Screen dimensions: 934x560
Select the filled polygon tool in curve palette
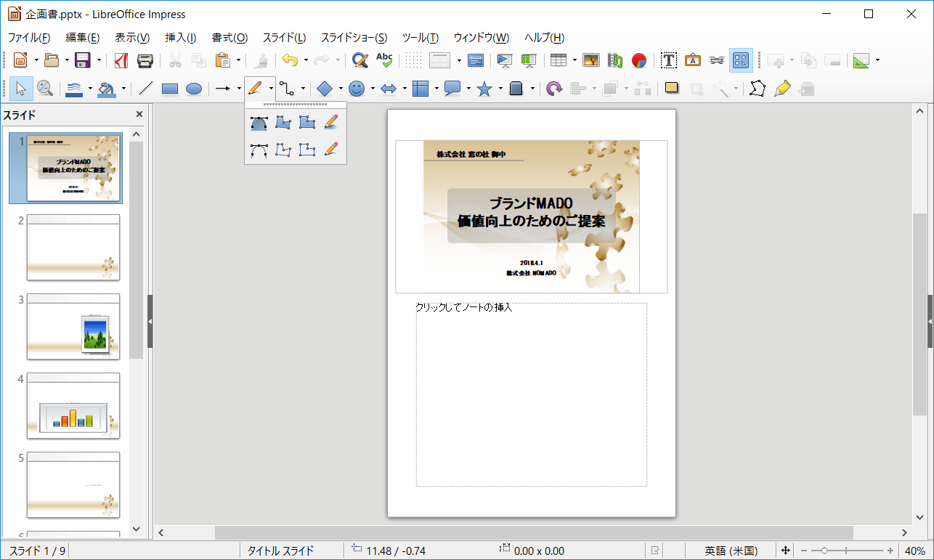click(283, 122)
